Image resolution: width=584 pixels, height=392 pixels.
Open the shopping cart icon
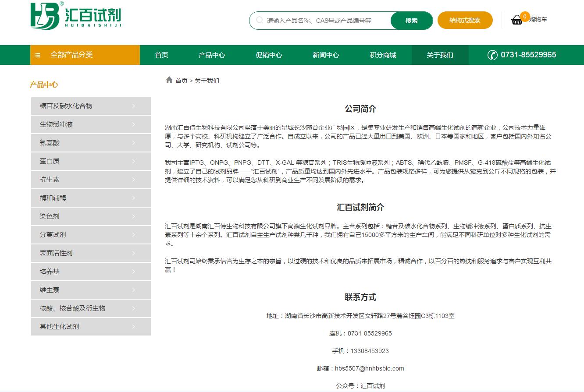517,20
